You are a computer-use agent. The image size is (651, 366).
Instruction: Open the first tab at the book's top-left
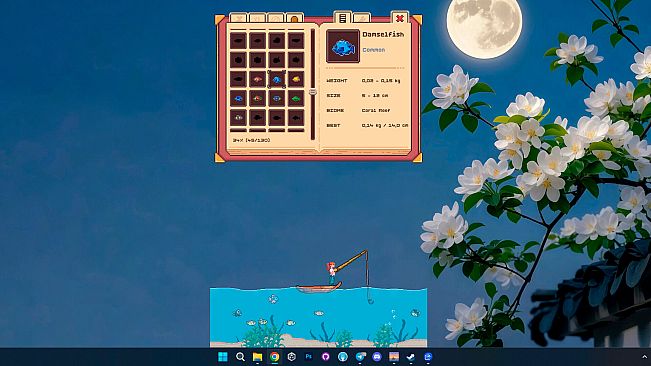pyautogui.click(x=238, y=18)
